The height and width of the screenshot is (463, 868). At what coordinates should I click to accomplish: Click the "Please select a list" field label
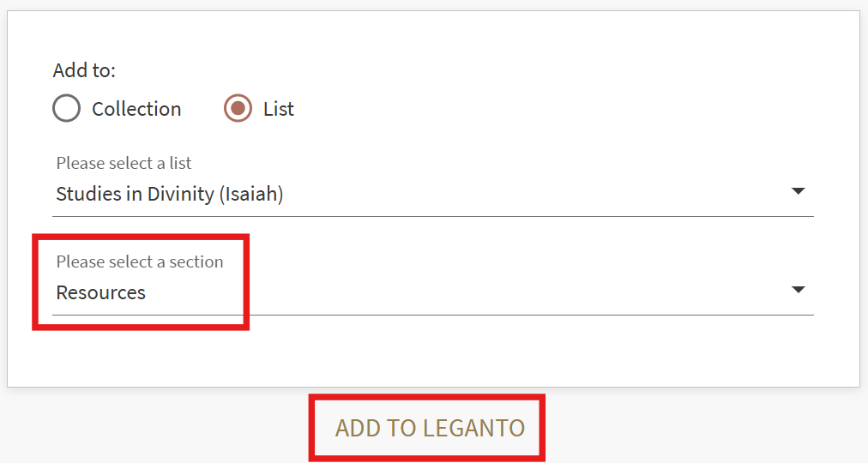(x=124, y=163)
